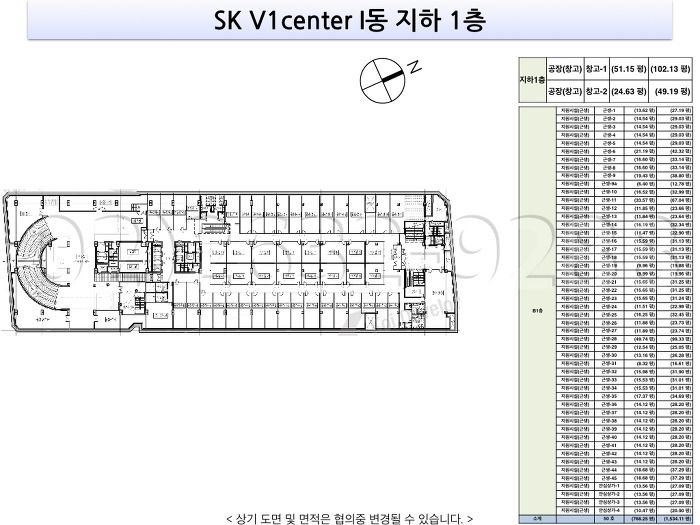Select the 안심상가-1 row label
700x525 pixels.
609,486
